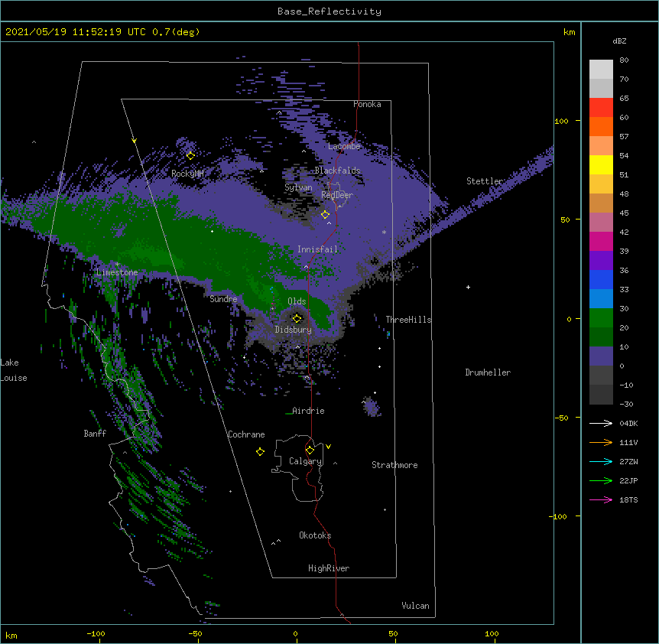The width and height of the screenshot is (659, 644).
Task: Click the 04DK legend label
Action: (628, 423)
